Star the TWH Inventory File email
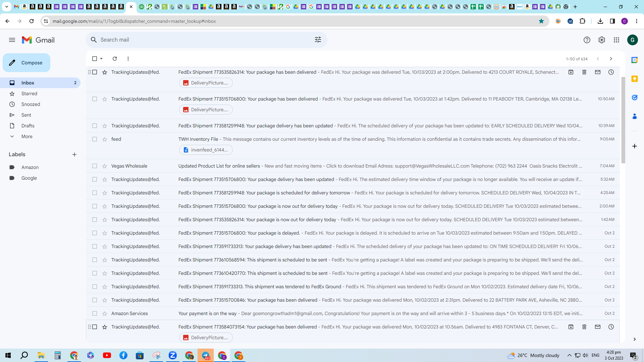The width and height of the screenshot is (644, 362). [105, 139]
